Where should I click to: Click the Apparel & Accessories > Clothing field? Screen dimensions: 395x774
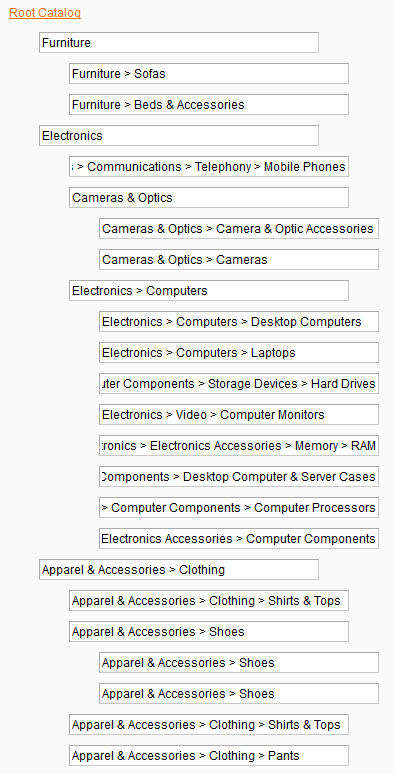coord(179,570)
